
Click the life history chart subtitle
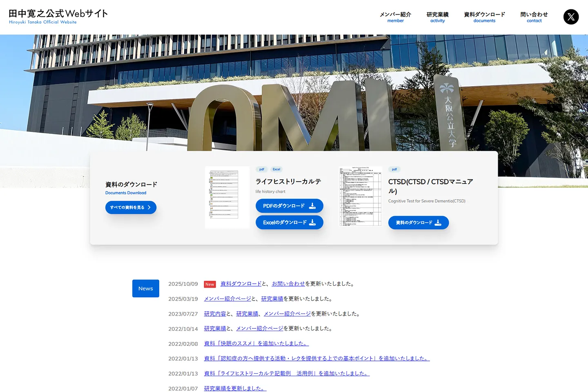(x=270, y=192)
